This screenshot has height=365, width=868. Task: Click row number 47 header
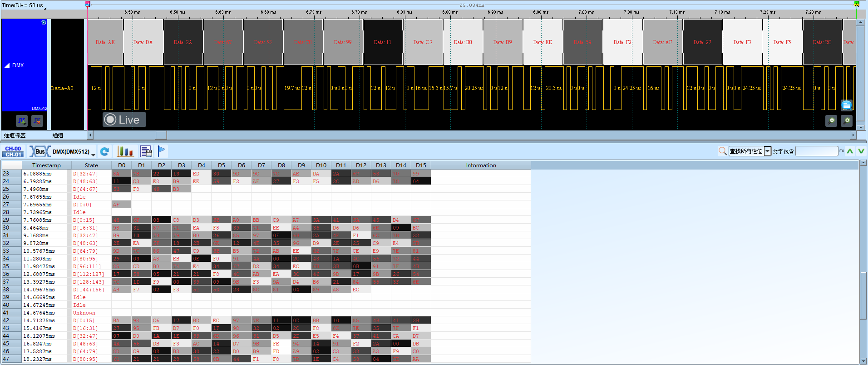pos(11,359)
